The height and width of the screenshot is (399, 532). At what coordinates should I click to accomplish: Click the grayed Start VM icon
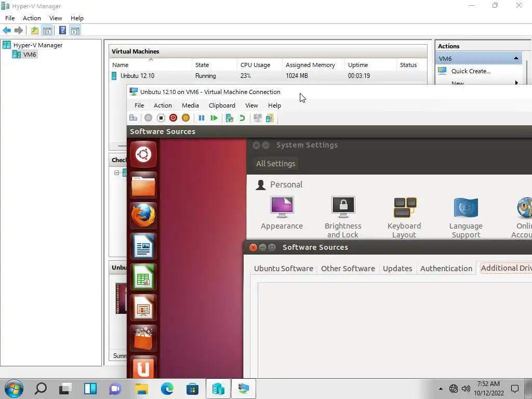(148, 118)
